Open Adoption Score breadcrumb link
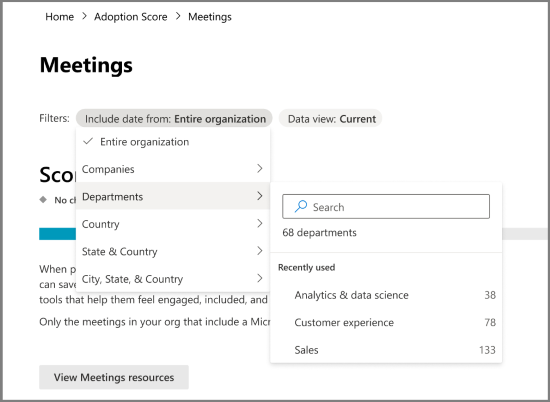The image size is (550, 402). click(x=130, y=16)
